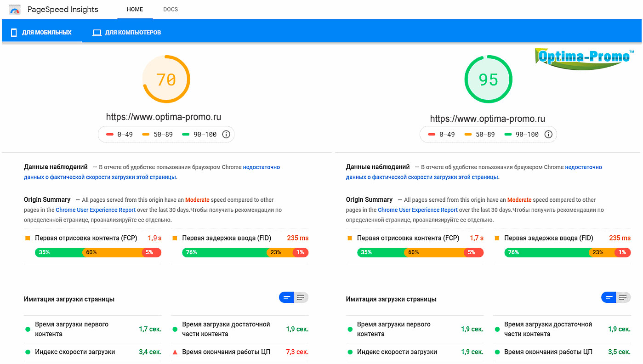Open the score legend info icon in the 70-score report

point(226,134)
